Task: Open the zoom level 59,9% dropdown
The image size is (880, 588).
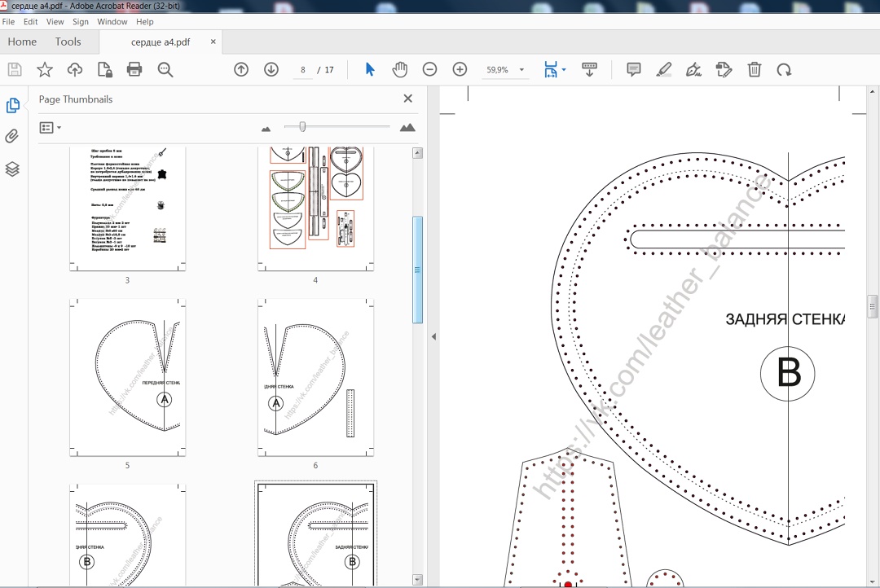Action: point(522,71)
